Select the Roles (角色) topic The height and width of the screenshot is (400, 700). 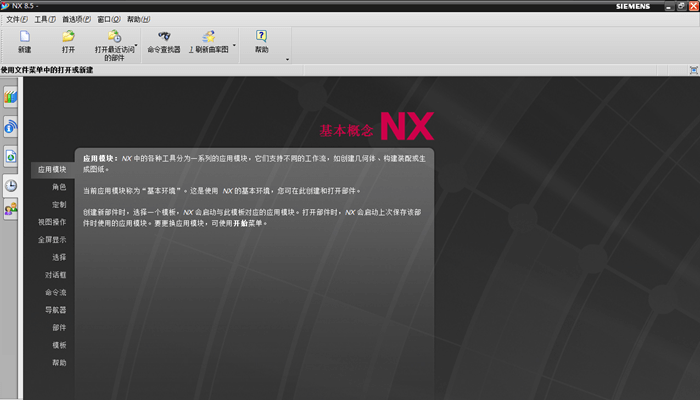coord(59,187)
